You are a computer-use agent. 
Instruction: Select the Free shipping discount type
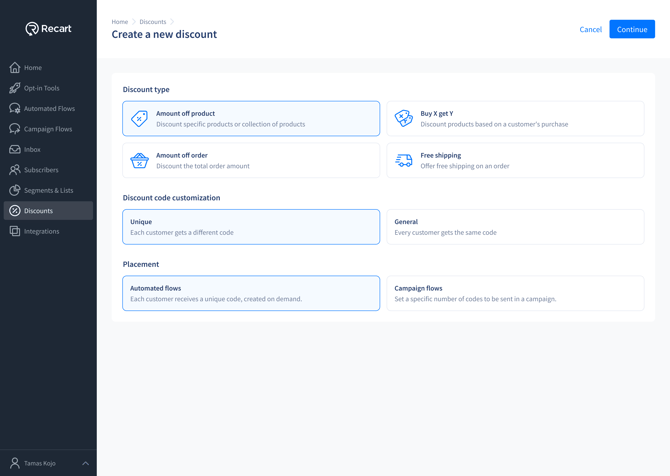pyautogui.click(x=515, y=161)
